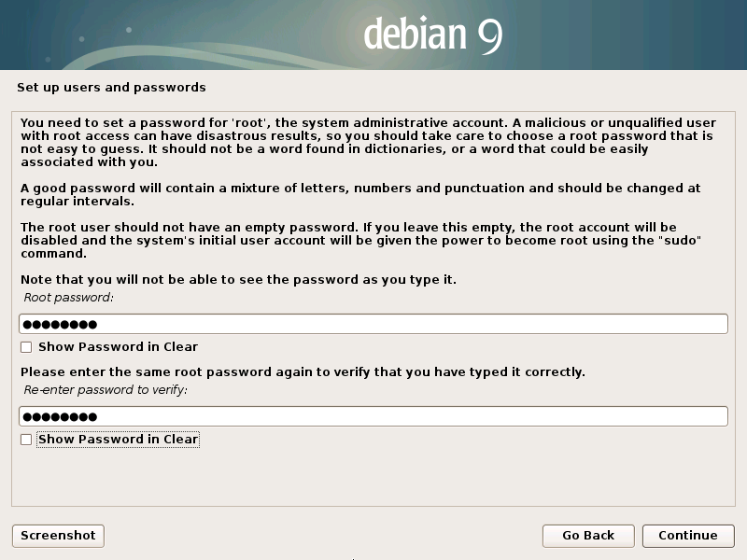This screenshot has height=560, width=747.
Task: Click the 'Re-enter password to verify:' label
Action: tap(106, 390)
